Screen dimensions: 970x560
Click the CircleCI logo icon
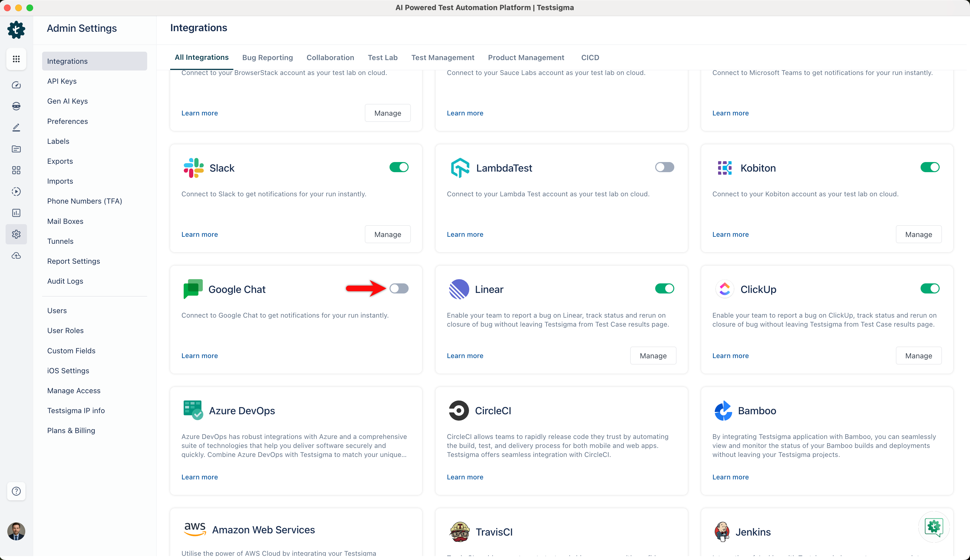click(x=459, y=410)
